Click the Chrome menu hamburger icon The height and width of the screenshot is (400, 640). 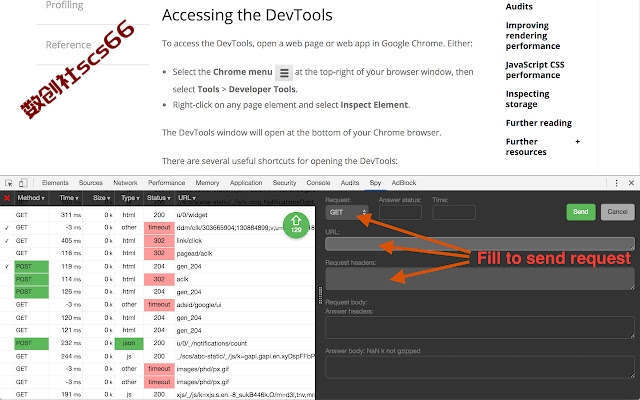(284, 73)
